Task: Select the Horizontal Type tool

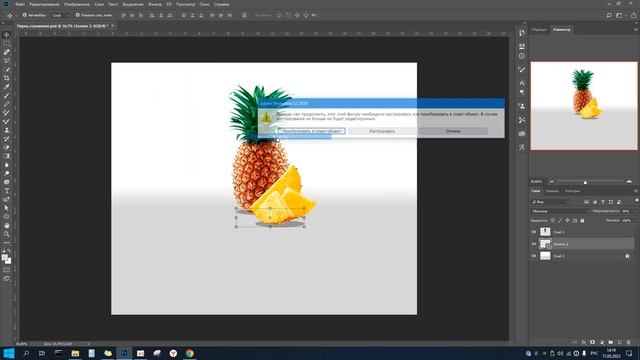Action: [x=7, y=191]
